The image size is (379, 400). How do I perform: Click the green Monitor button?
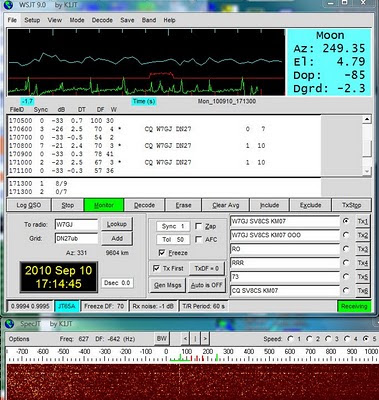[x=104, y=205]
